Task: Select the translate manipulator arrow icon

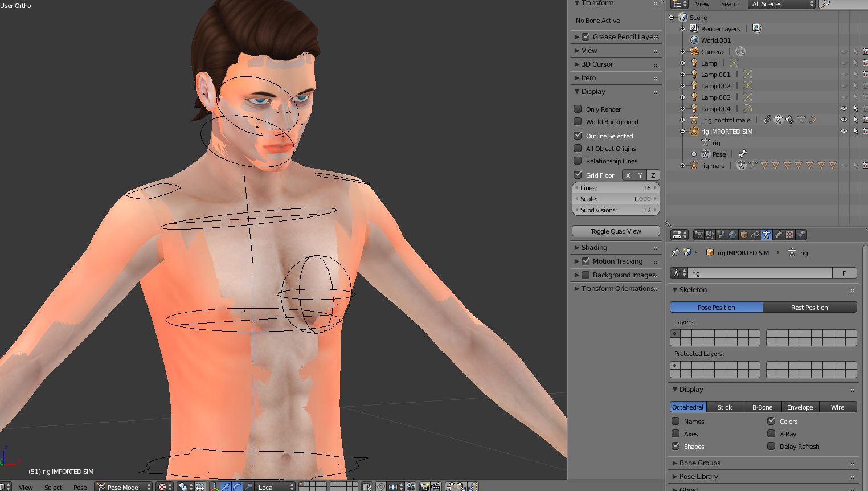Action: pyautogui.click(x=226, y=487)
